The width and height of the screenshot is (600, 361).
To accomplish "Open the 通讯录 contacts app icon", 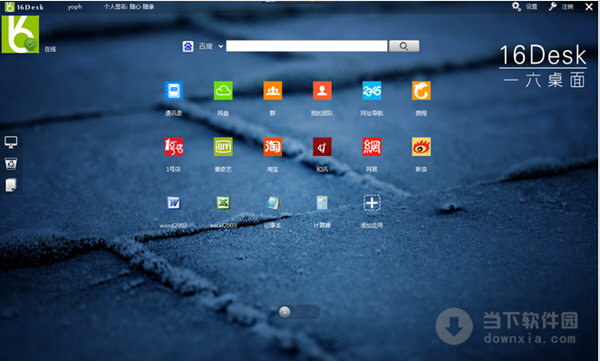I will (173, 91).
